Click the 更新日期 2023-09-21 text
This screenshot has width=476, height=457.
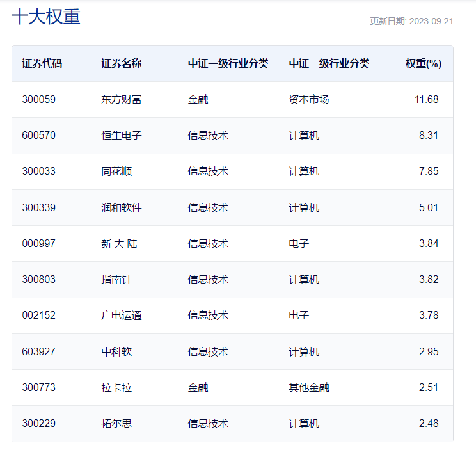[411, 21]
